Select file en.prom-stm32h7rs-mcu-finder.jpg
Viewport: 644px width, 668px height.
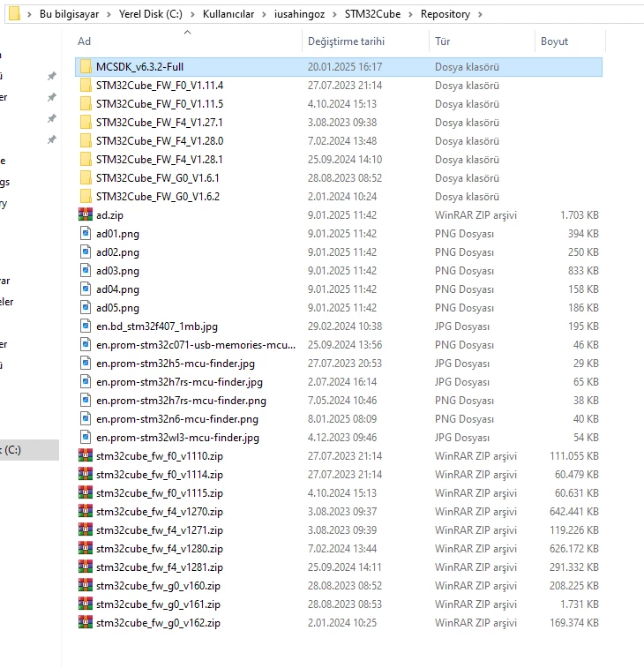[x=179, y=382]
